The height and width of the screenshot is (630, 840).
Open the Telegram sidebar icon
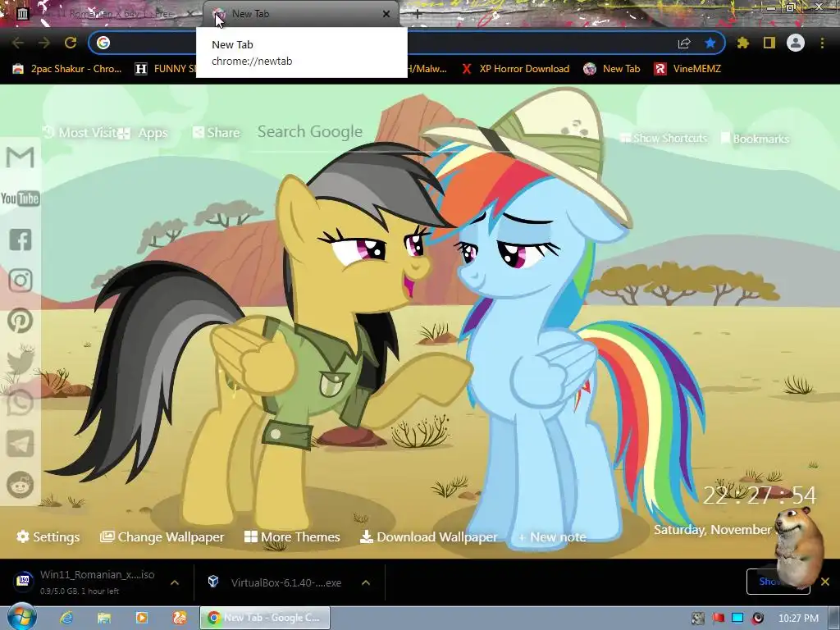click(21, 444)
